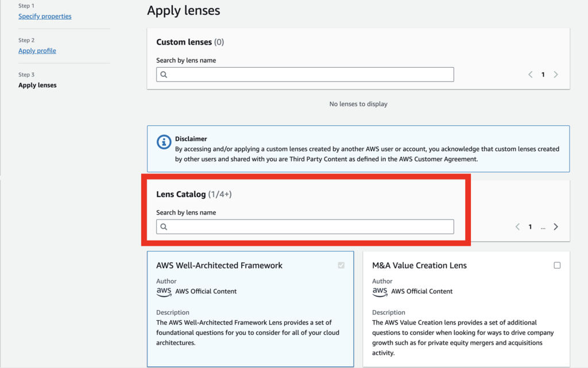
Task: Click page number 1 in Custom lenses pagination
Action: click(x=543, y=74)
